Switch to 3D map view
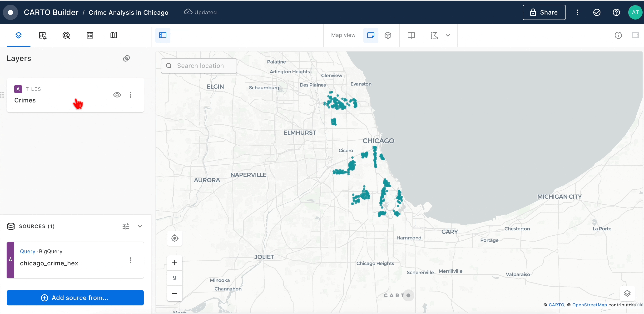The width and height of the screenshot is (644, 314). [388, 35]
